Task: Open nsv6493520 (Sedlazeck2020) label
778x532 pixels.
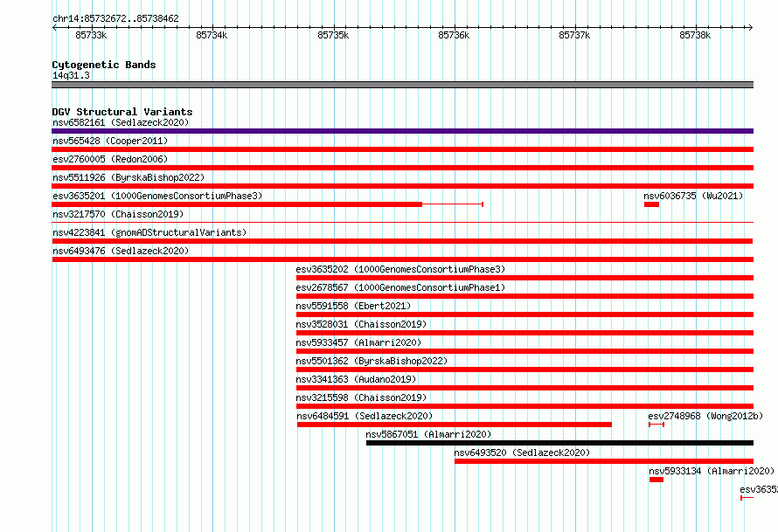Action: [522, 453]
